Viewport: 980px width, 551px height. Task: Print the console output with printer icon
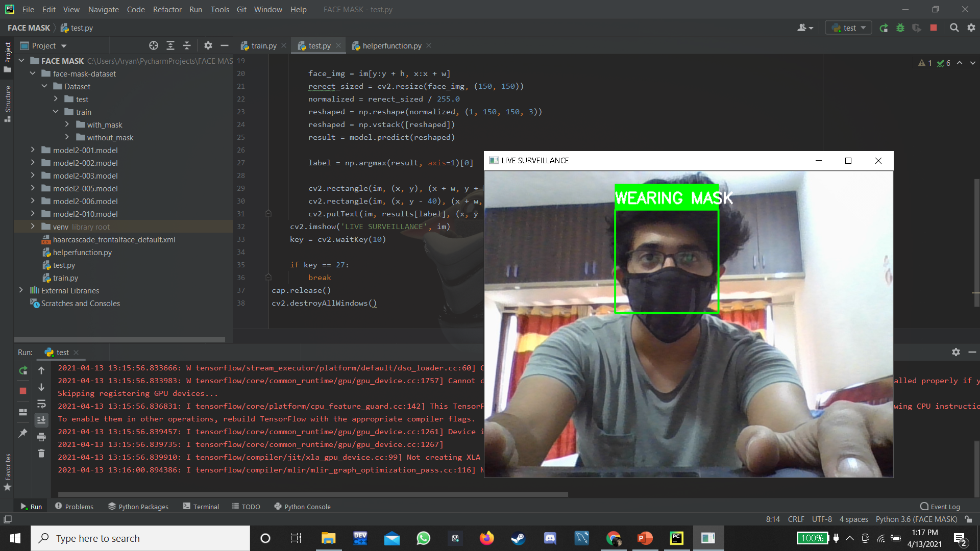pos(41,437)
